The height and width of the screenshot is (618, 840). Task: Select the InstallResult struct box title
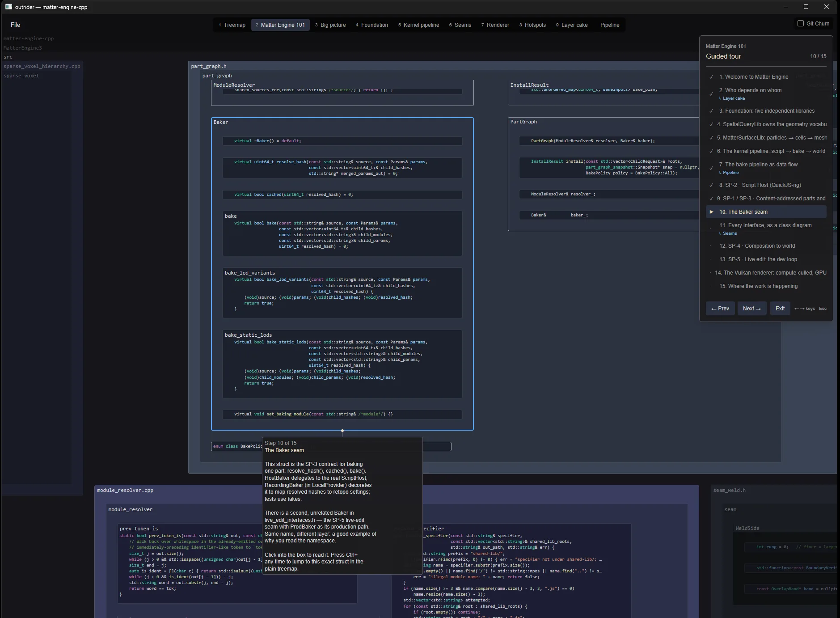pos(529,85)
